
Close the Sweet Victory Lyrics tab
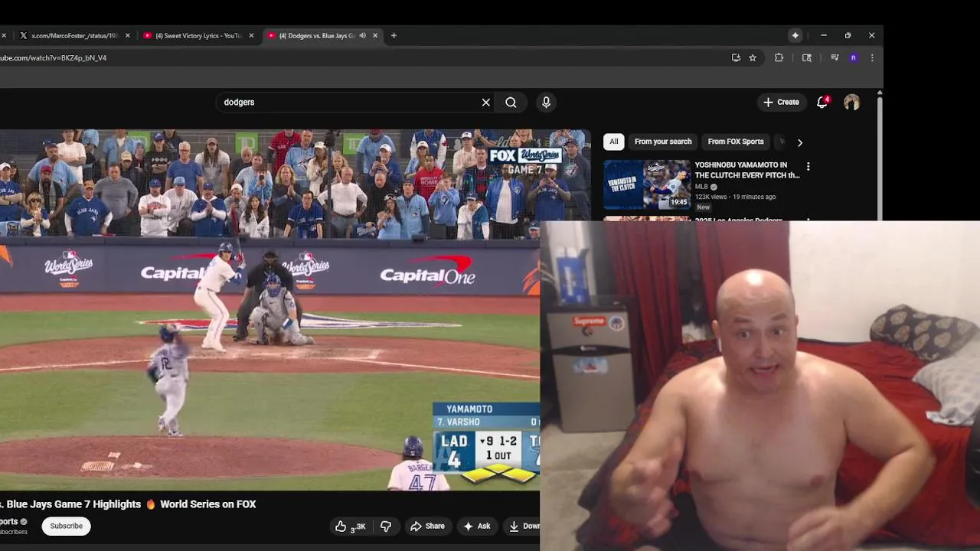click(x=251, y=35)
